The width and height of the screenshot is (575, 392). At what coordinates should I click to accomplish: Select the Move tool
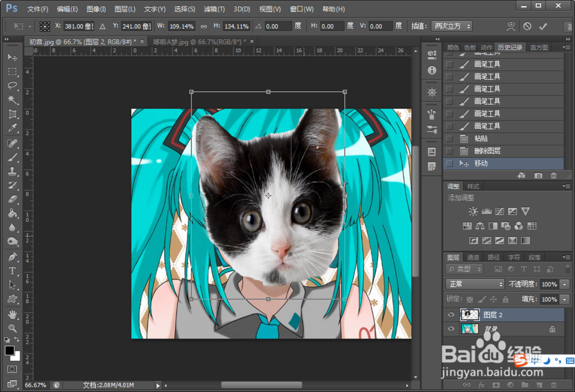13,57
